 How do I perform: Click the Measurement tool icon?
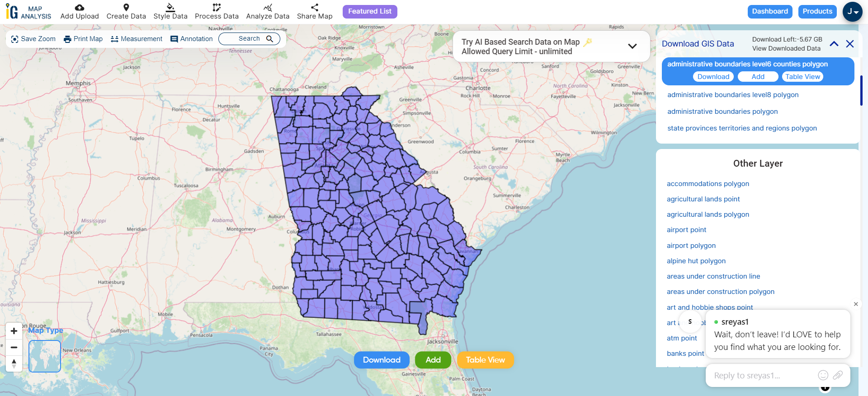[114, 39]
